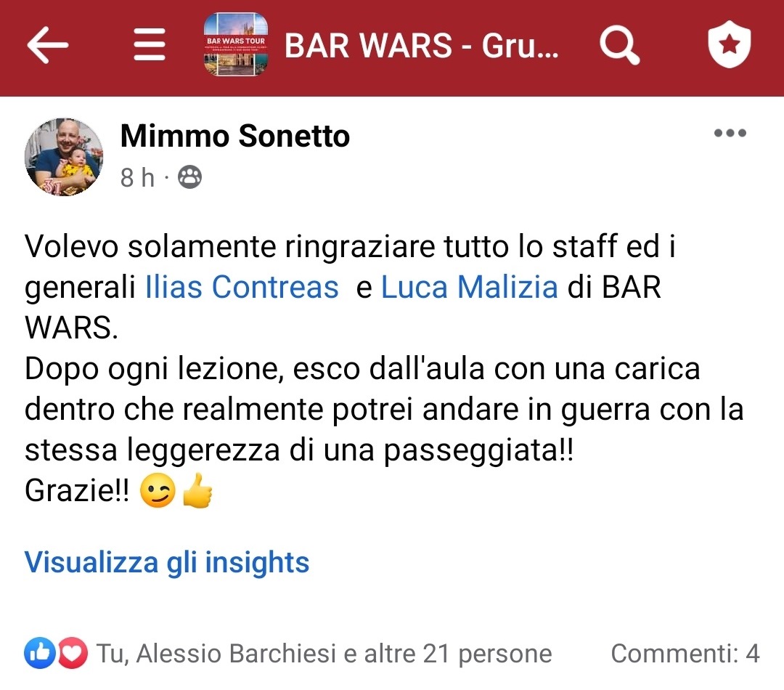Open Ilias Contreas tagged profile
This screenshot has width=784, height=690.
coord(242,287)
